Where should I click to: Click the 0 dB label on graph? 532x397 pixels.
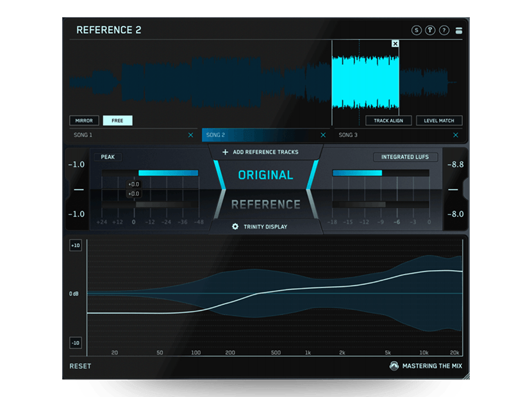(x=74, y=294)
